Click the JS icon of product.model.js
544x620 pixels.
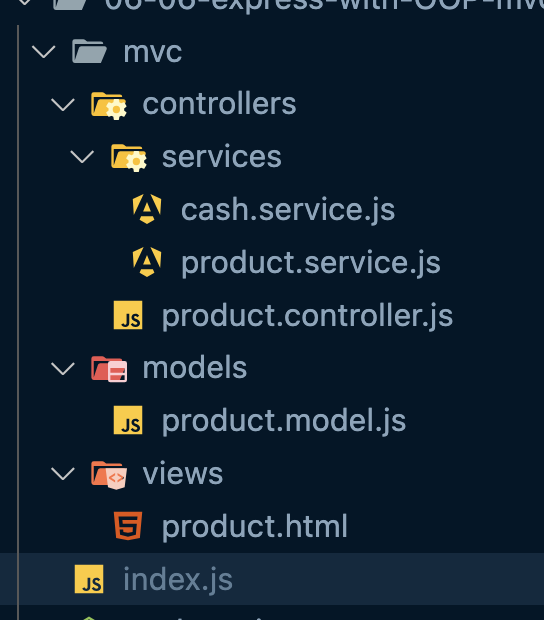128,420
